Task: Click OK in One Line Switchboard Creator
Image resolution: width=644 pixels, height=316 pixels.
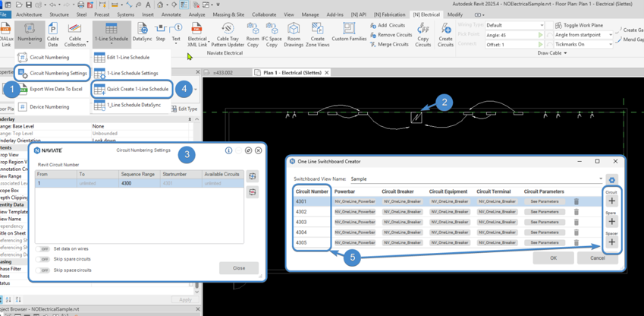Action: tap(553, 258)
